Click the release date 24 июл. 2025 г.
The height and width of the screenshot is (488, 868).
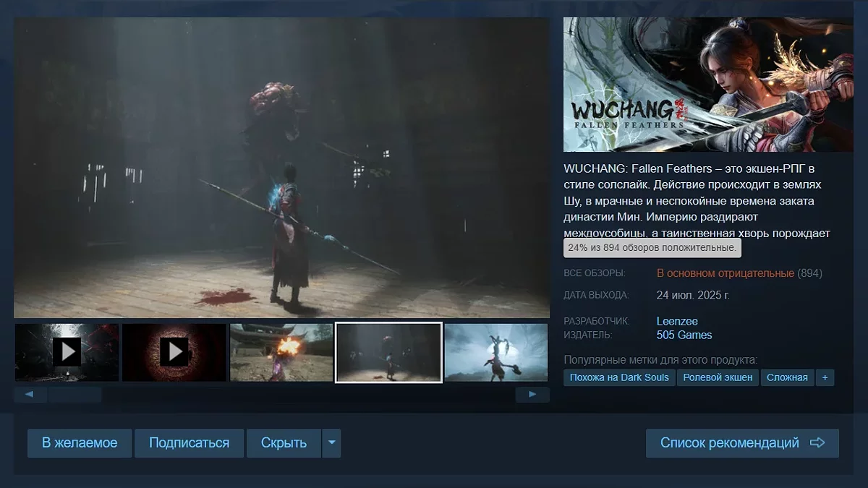click(x=693, y=295)
